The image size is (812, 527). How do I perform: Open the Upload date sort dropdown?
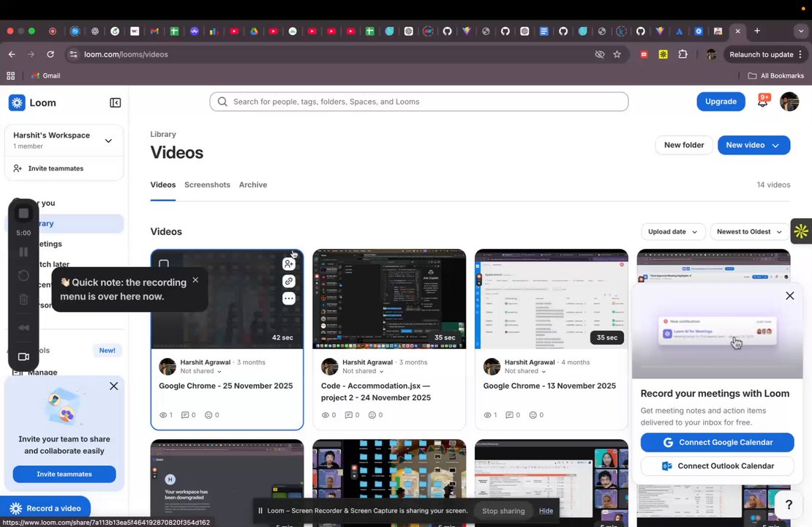673,231
